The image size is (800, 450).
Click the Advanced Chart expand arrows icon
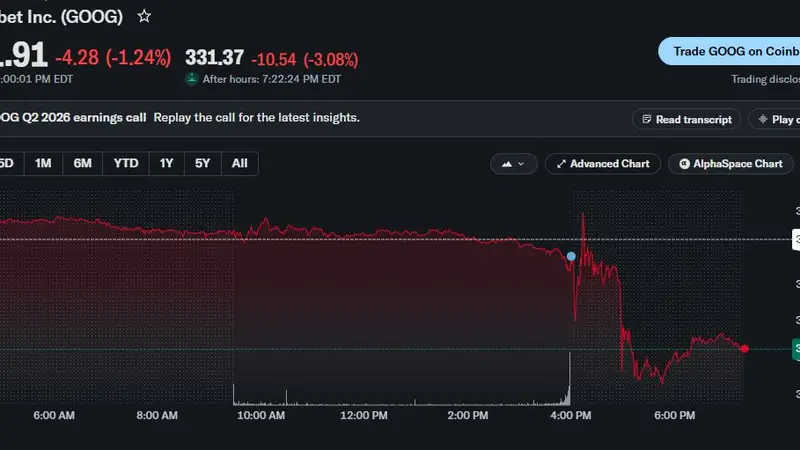(x=561, y=164)
